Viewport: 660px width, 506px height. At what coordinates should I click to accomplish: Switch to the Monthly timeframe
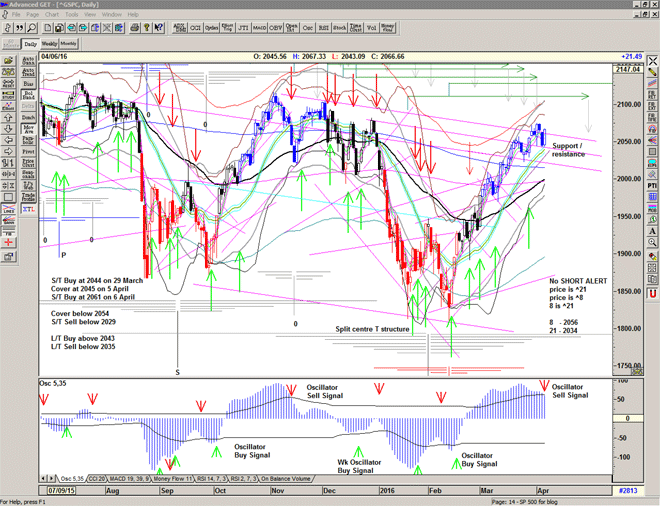click(x=68, y=44)
